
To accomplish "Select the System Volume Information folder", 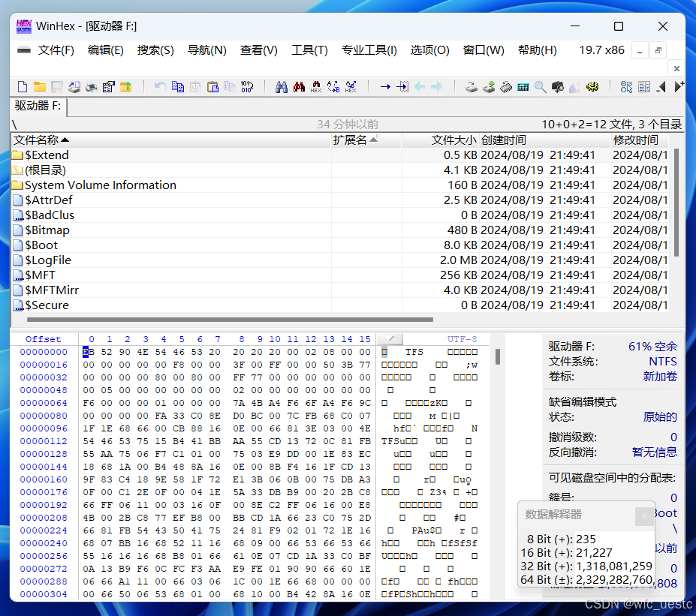I will coord(339,185).
